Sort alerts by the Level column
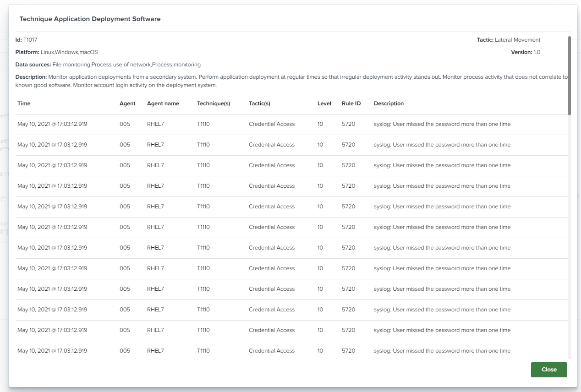Screen dimensions: 581x392 coord(324,103)
